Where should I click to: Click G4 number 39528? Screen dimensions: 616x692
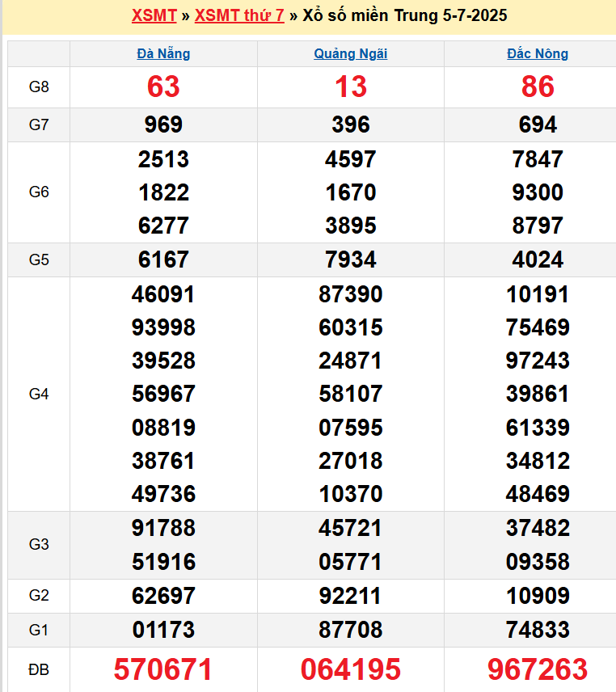click(163, 361)
